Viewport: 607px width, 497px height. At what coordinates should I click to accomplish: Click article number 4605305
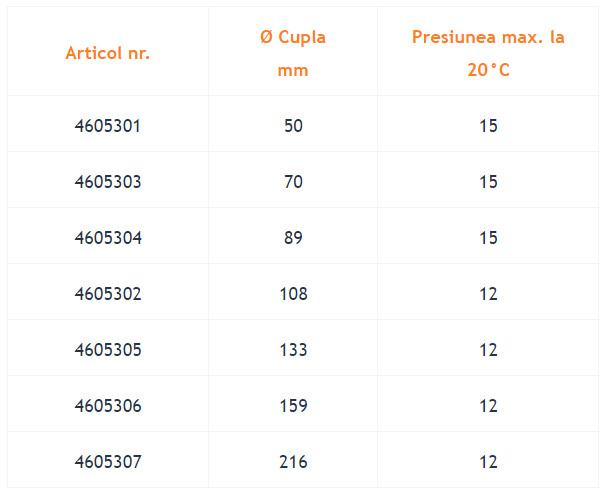[x=108, y=350]
